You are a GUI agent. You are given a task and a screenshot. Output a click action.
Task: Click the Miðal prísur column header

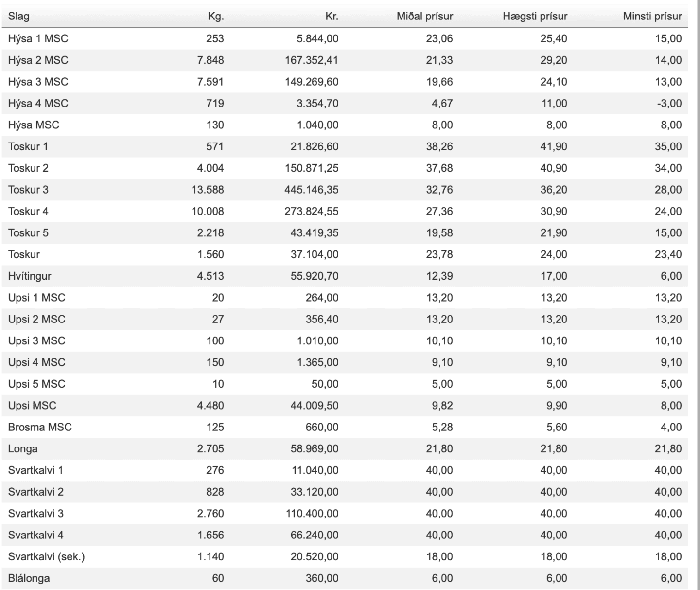click(424, 17)
